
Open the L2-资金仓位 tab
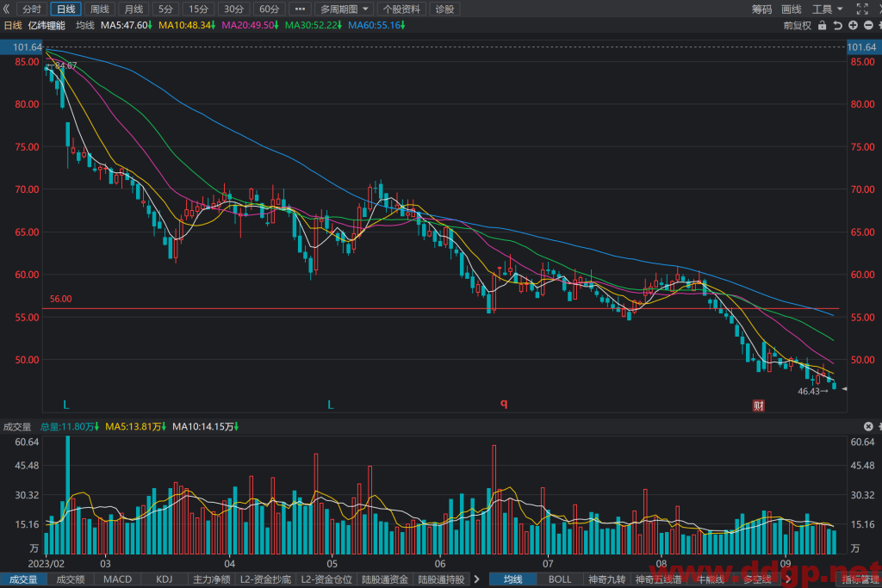326,579
